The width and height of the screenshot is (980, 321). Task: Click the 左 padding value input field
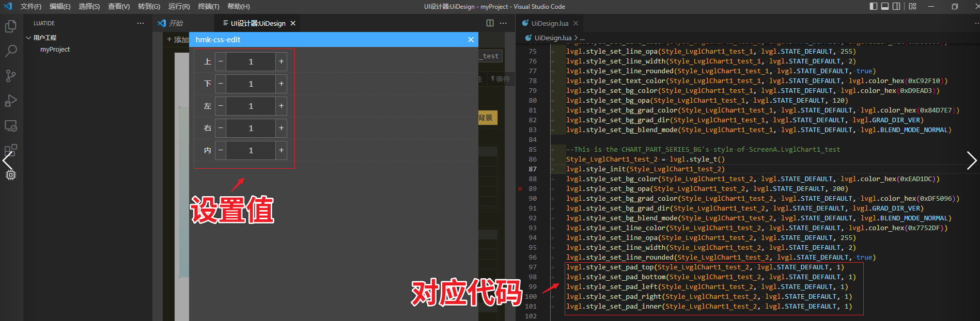(x=251, y=106)
